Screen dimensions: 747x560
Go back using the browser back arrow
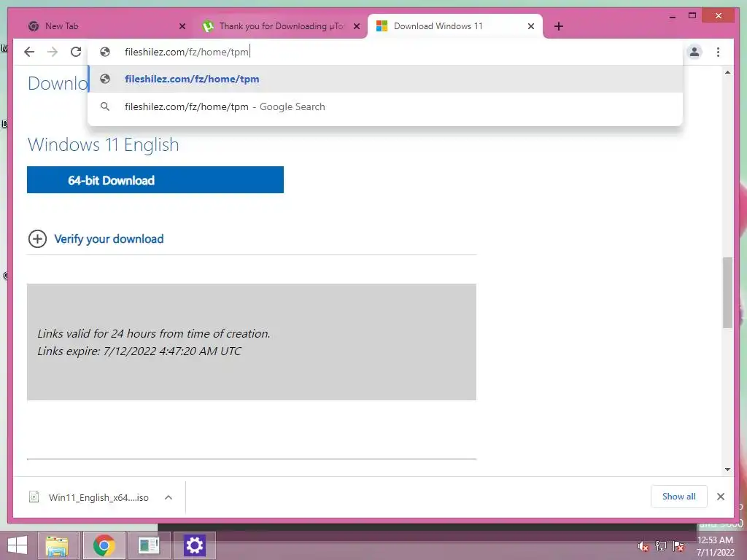29,52
